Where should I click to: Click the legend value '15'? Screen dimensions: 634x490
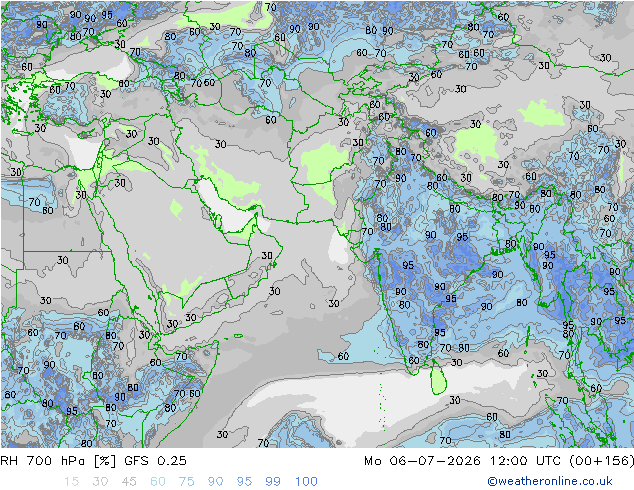point(71,482)
